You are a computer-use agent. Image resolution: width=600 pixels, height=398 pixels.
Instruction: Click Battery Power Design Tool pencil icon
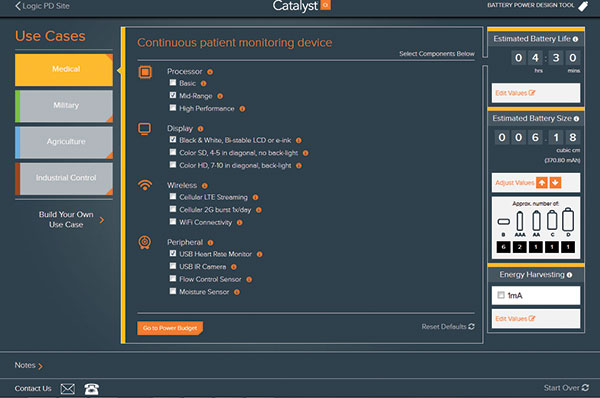coord(583,6)
